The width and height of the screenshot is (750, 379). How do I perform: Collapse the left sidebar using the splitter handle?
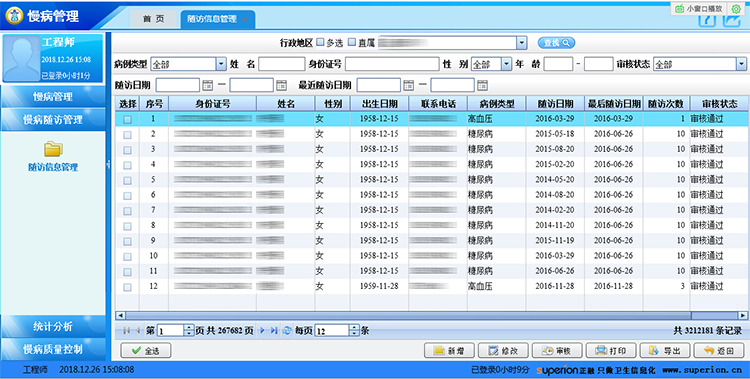(x=108, y=164)
